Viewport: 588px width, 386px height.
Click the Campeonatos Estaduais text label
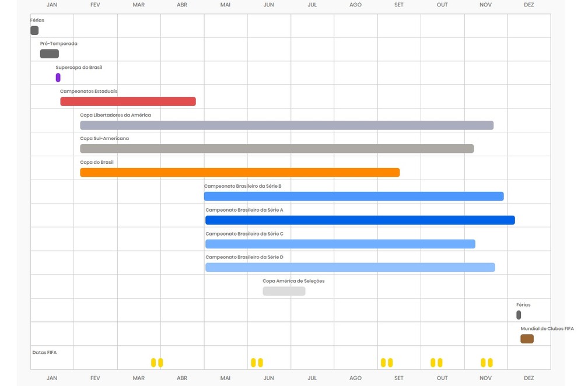click(x=88, y=92)
